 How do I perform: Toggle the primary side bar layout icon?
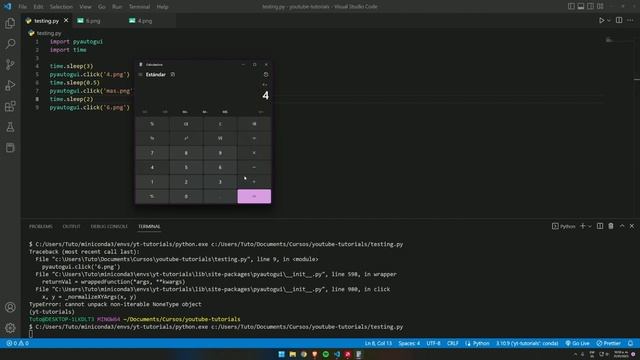click(x=571, y=7)
